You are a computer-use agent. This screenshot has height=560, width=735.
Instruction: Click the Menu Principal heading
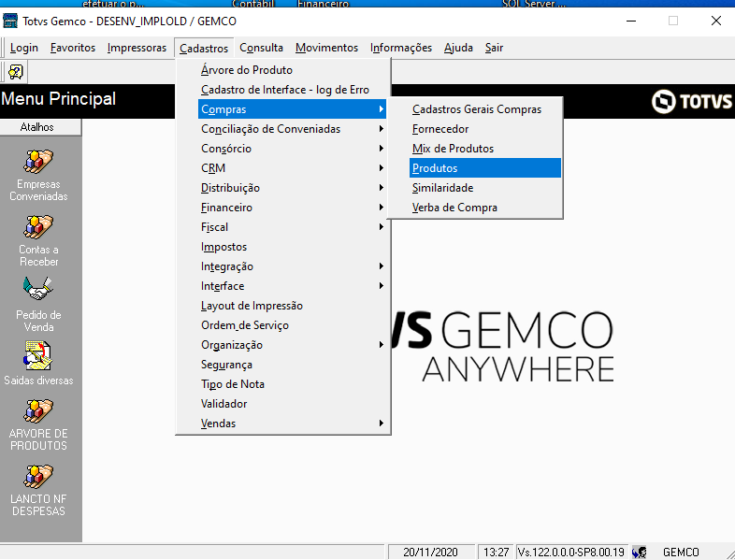59,99
